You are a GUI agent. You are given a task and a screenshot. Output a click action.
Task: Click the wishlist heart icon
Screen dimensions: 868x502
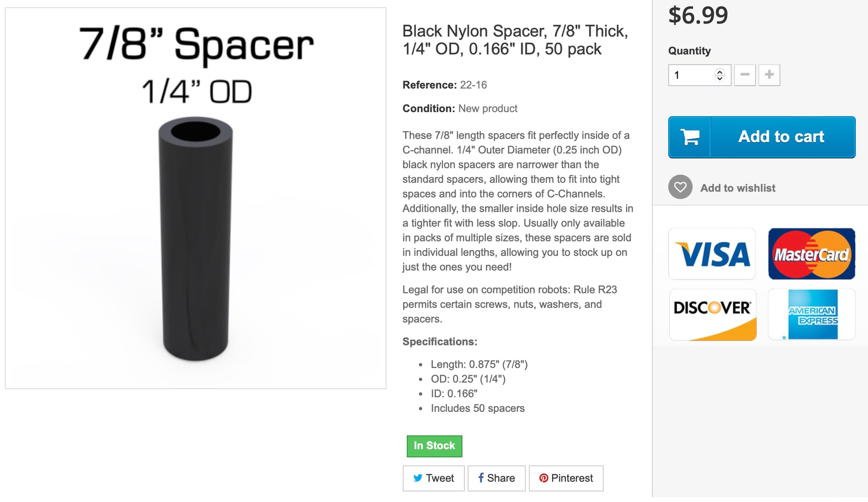click(x=680, y=187)
